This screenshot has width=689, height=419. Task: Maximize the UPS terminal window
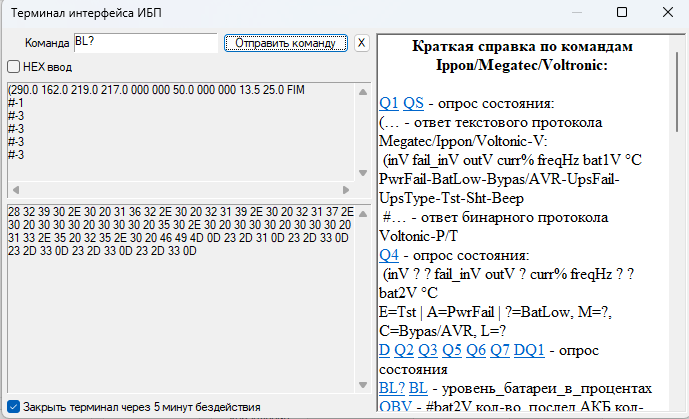pos(621,13)
